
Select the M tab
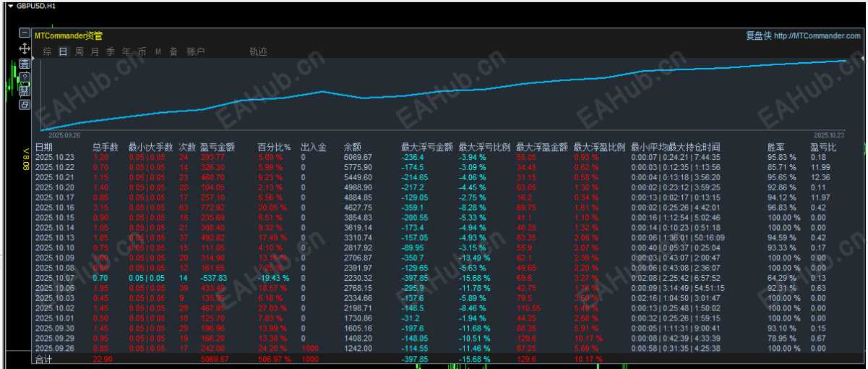pos(158,51)
